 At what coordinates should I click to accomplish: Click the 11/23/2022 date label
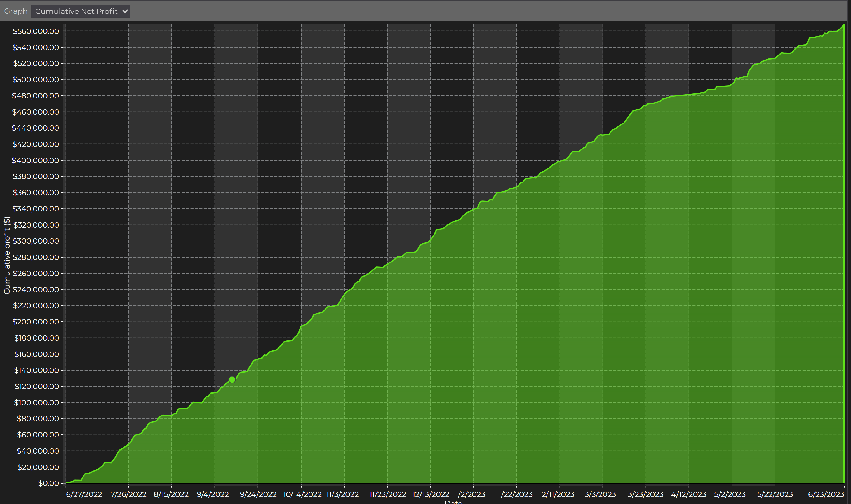click(x=388, y=494)
